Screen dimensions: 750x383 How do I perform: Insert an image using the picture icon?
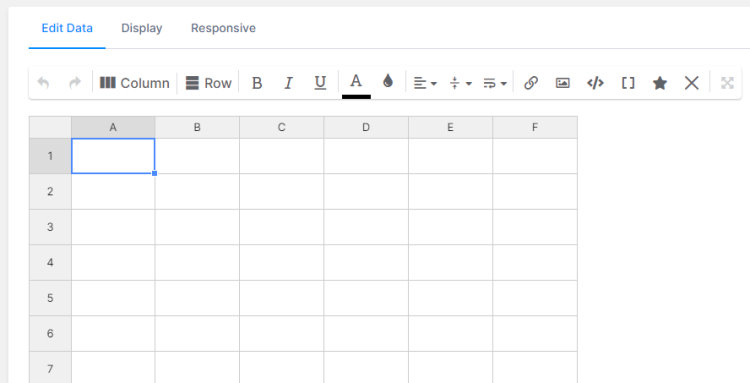coord(563,83)
